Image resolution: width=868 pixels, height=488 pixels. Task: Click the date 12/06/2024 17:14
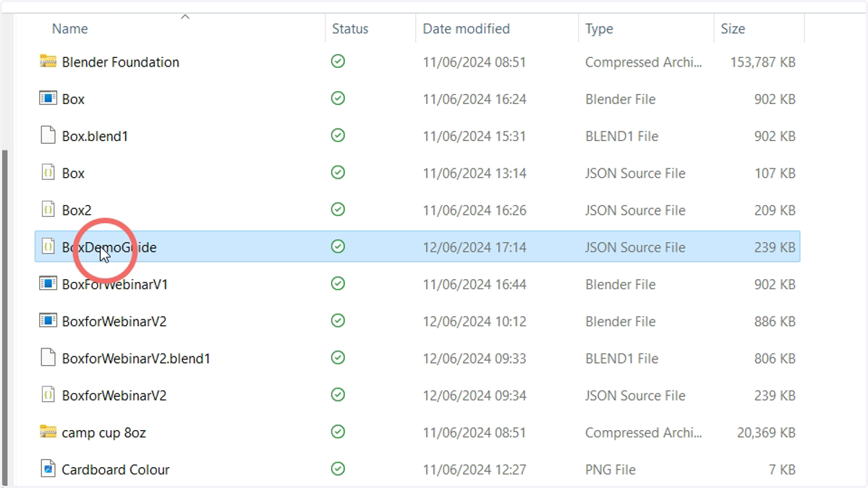tap(475, 247)
